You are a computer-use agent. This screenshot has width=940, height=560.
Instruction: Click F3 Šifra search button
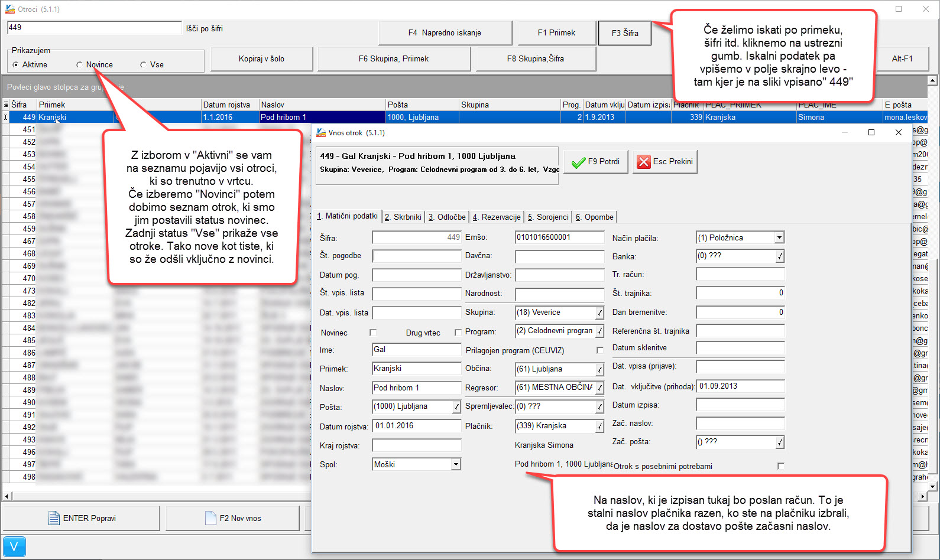point(625,33)
